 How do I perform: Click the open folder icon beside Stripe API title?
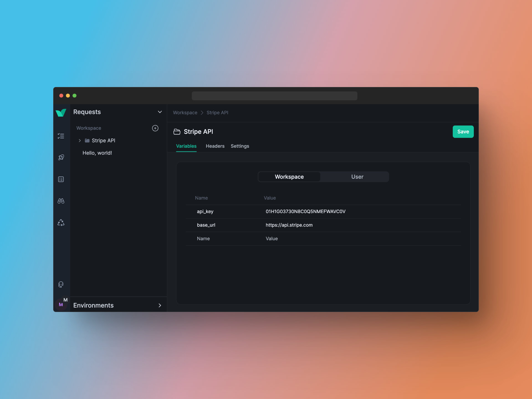pyautogui.click(x=177, y=132)
